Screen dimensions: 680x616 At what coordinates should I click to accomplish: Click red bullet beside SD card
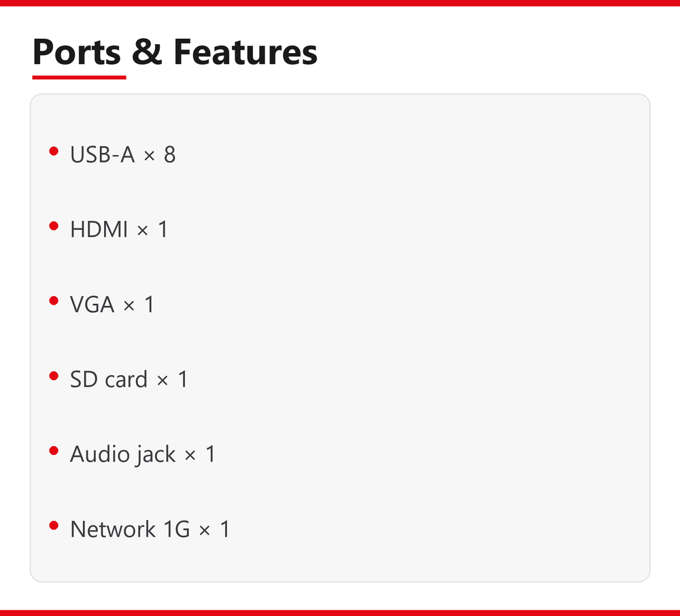[54, 376]
